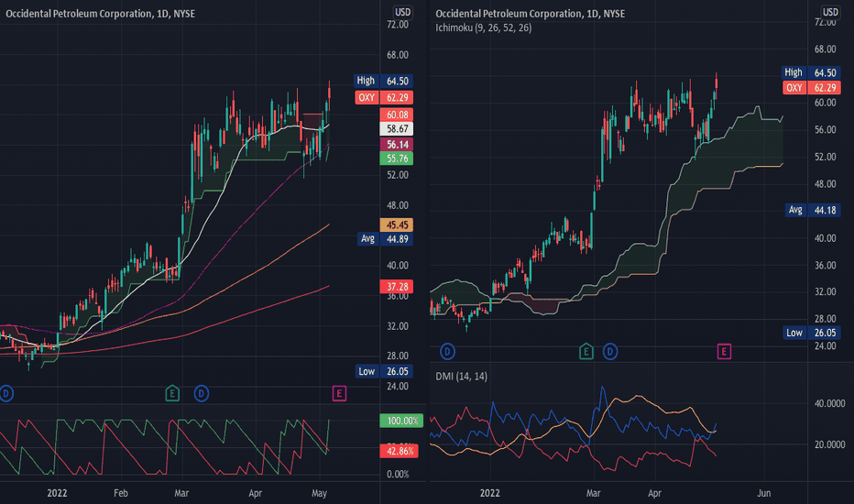Click the dividend D marker beside green E on Ichimoku chart
The width and height of the screenshot is (854, 504).
click(610, 352)
